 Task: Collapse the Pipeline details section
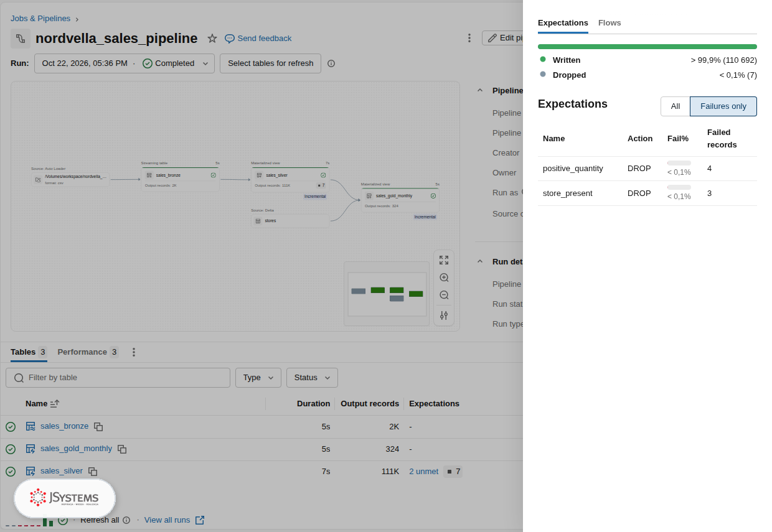click(x=480, y=90)
